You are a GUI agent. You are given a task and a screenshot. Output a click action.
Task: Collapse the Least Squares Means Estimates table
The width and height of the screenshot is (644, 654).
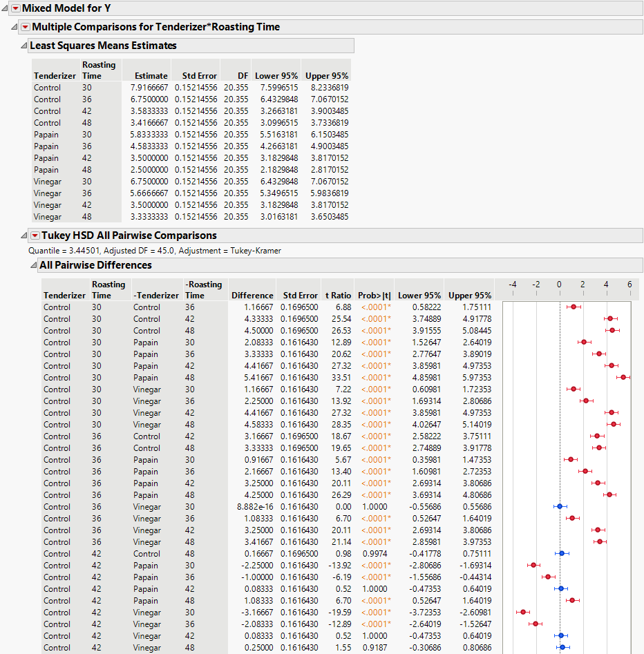coord(24,46)
